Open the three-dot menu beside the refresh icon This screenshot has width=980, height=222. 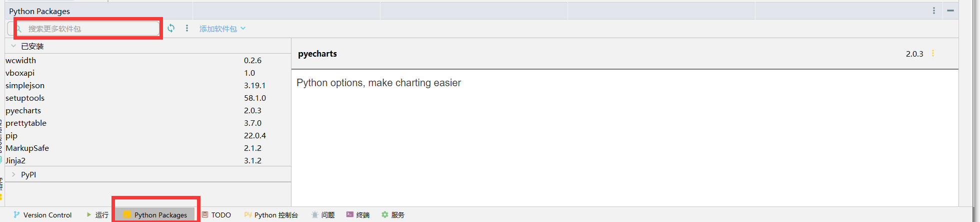click(187, 29)
